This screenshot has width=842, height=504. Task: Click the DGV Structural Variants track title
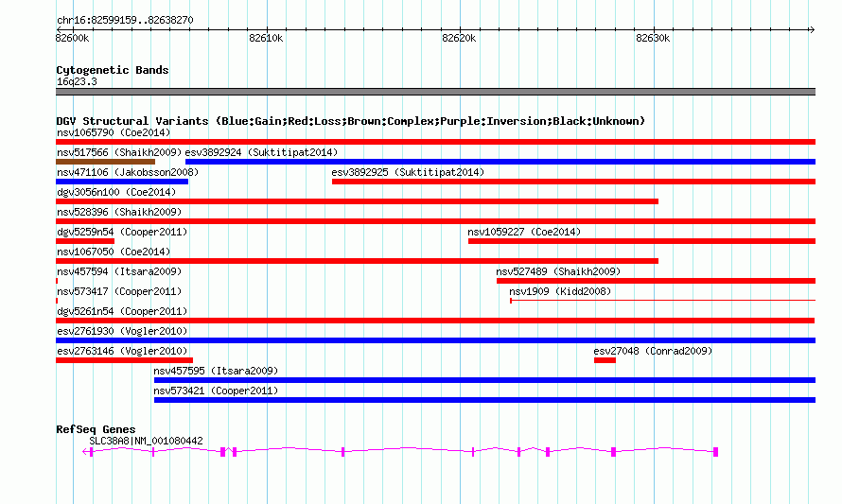tap(351, 121)
